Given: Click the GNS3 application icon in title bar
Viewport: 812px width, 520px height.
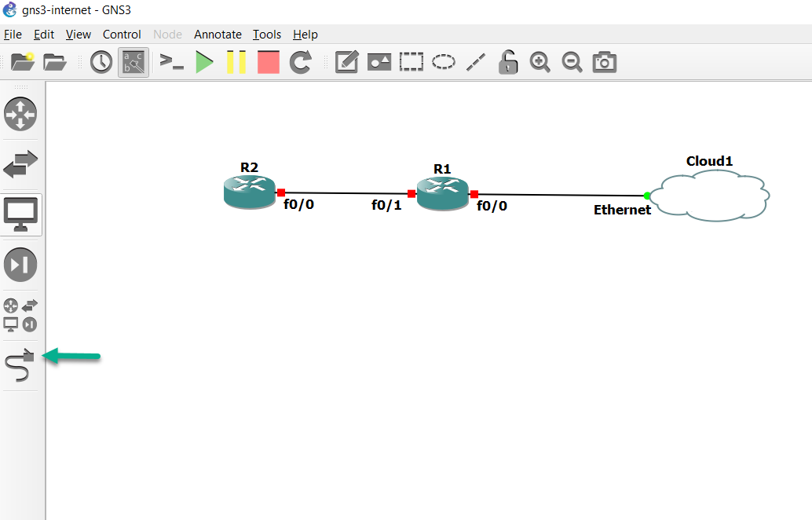Looking at the screenshot, I should tap(10, 10).
